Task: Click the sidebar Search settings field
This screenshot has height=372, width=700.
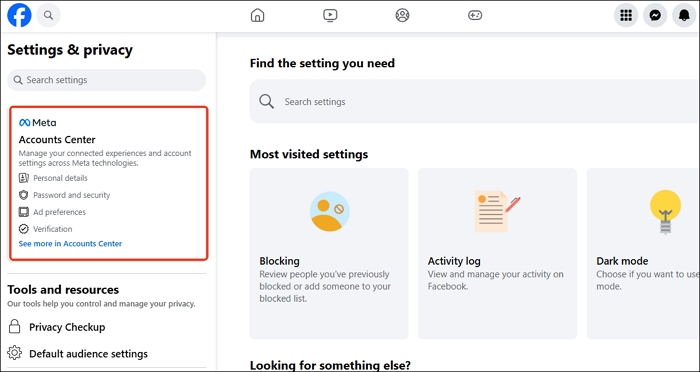Action: [x=107, y=80]
